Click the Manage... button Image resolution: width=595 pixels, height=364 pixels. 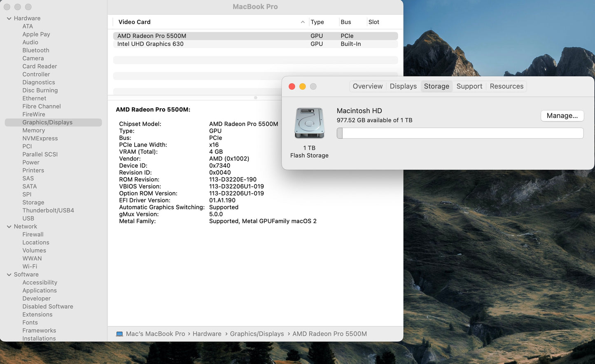(x=562, y=116)
